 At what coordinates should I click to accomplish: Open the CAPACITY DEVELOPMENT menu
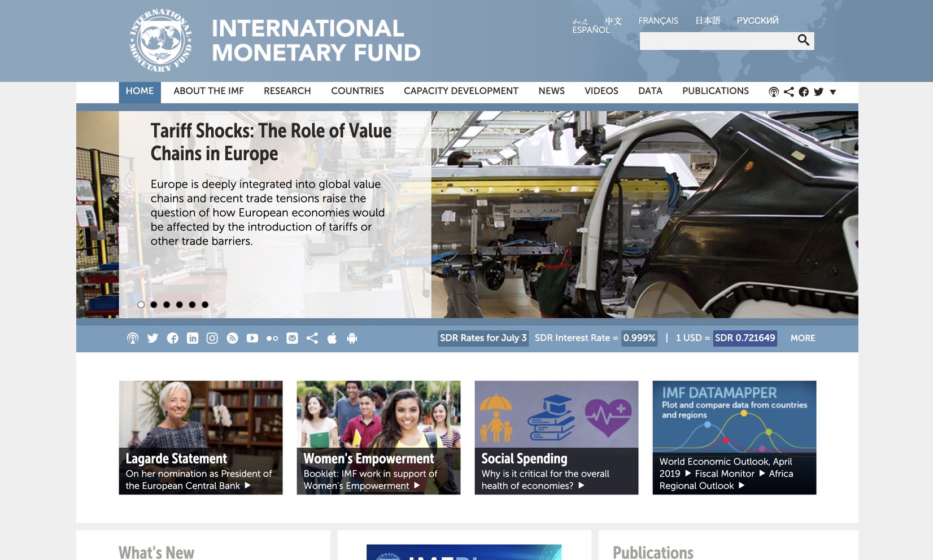[461, 91]
